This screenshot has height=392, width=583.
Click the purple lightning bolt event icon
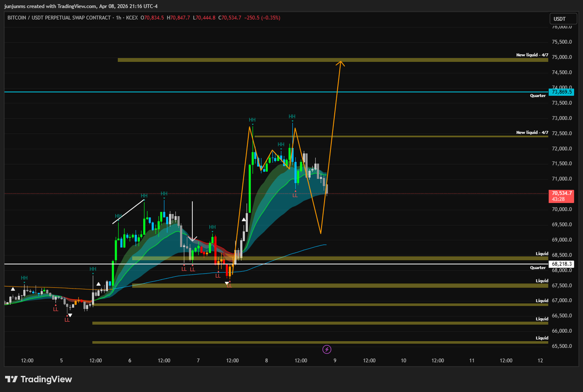click(x=327, y=349)
